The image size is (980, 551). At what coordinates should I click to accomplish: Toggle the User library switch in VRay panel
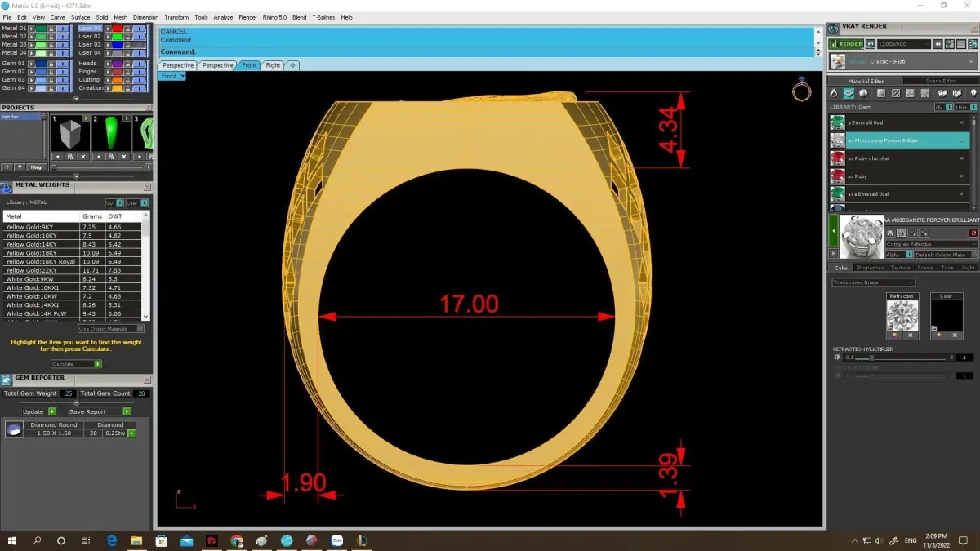click(966, 107)
